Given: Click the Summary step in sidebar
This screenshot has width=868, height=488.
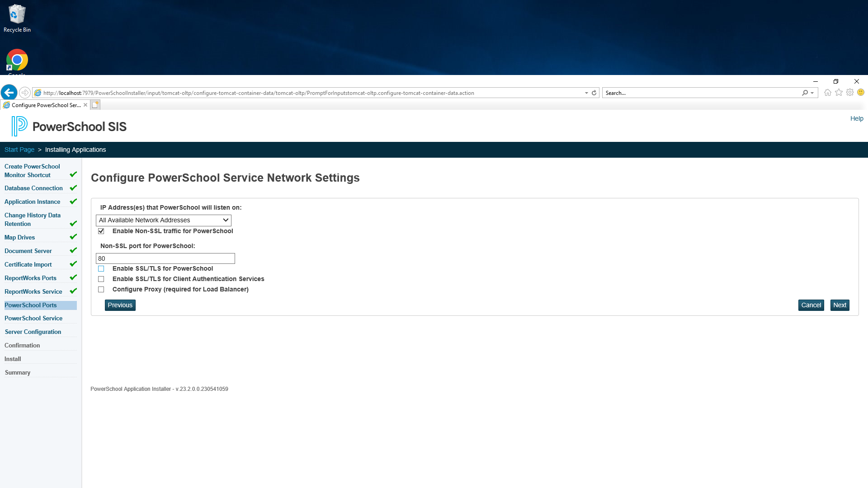Looking at the screenshot, I should (x=17, y=372).
